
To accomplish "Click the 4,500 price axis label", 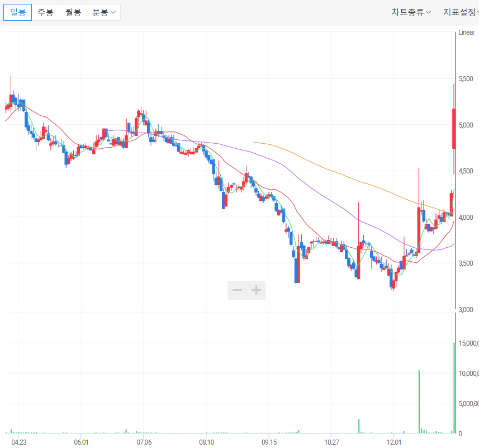I will click(x=466, y=171).
